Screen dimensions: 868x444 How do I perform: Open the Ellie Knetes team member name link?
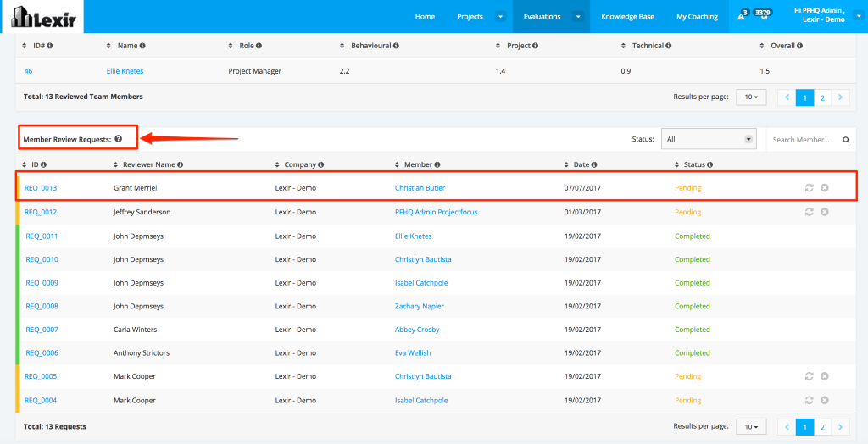click(x=125, y=71)
